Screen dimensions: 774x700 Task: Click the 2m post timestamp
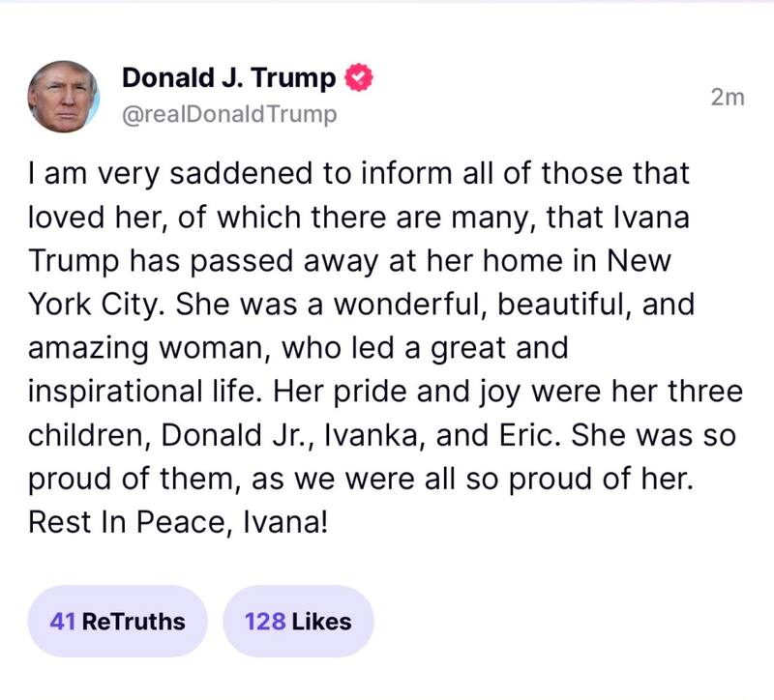point(728,97)
